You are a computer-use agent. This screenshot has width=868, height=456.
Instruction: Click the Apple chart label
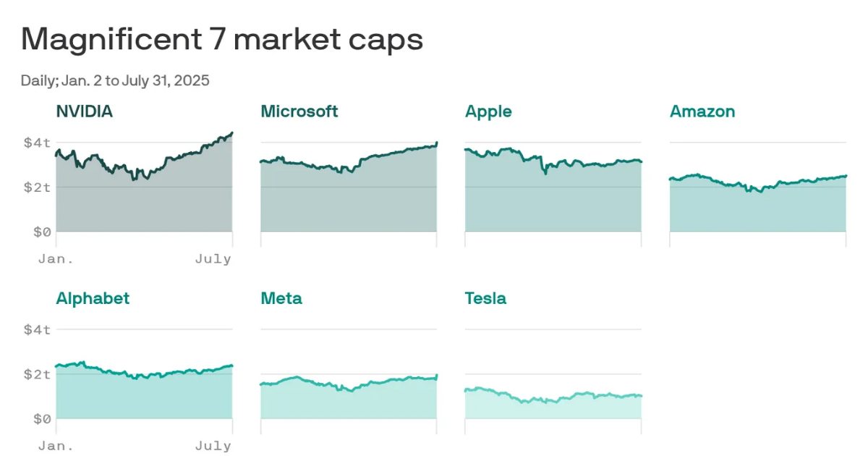488,111
